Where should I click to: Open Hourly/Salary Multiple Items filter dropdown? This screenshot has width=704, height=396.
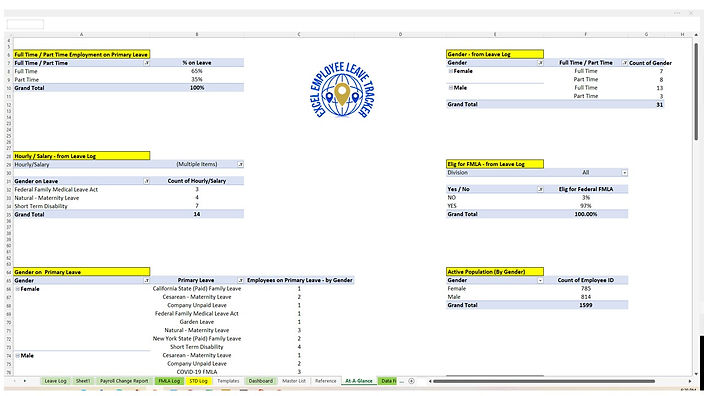(240, 164)
